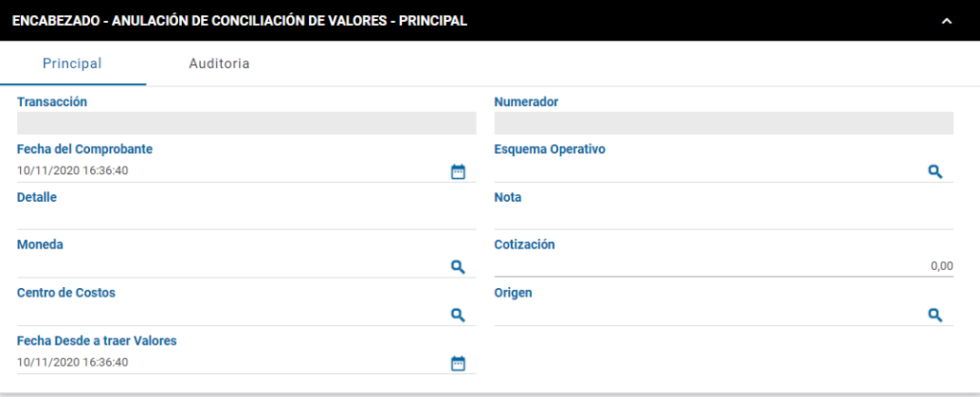
Task: Click the Origen search magnifier
Action: pyautogui.click(x=934, y=315)
